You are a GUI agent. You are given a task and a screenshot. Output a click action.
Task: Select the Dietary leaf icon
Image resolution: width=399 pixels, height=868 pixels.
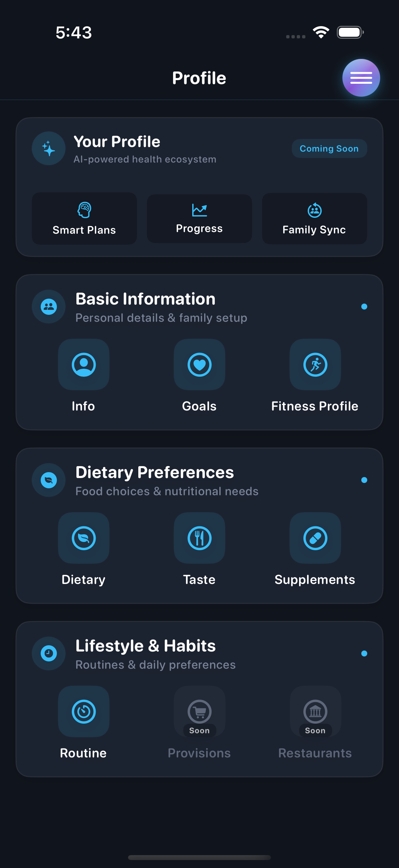pyautogui.click(x=83, y=538)
